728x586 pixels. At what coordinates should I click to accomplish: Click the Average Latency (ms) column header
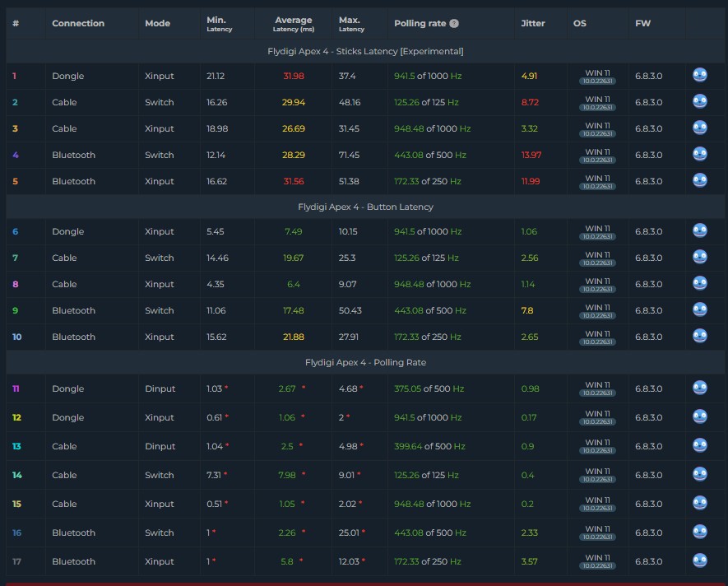(294, 24)
